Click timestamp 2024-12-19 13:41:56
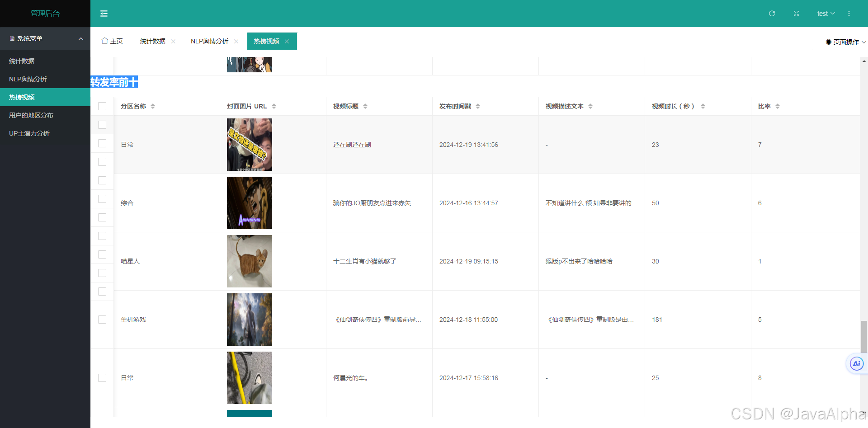This screenshot has width=868, height=428. point(469,145)
